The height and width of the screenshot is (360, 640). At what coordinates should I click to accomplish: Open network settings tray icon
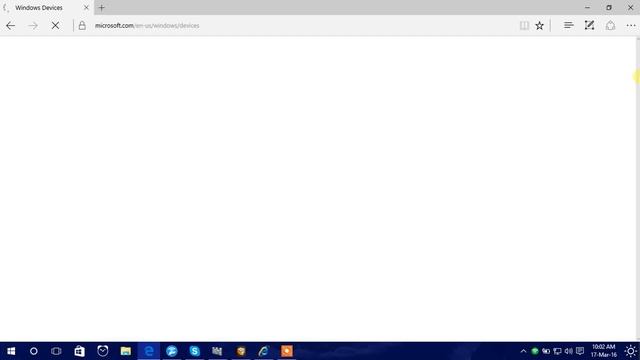click(x=557, y=351)
